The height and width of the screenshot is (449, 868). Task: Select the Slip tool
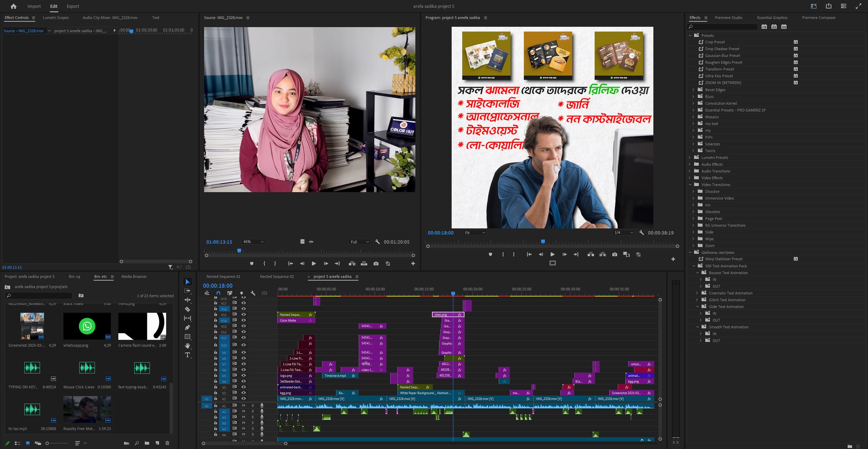187,318
